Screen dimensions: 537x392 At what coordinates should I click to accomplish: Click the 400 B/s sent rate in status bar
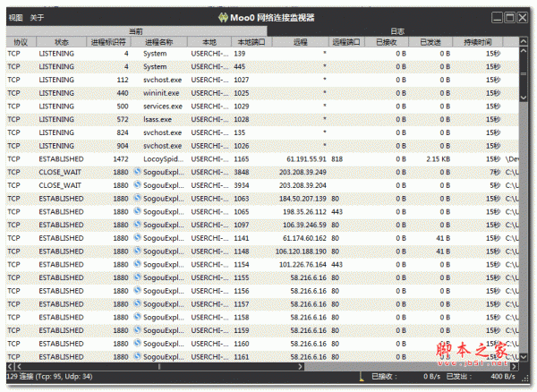[x=503, y=377]
